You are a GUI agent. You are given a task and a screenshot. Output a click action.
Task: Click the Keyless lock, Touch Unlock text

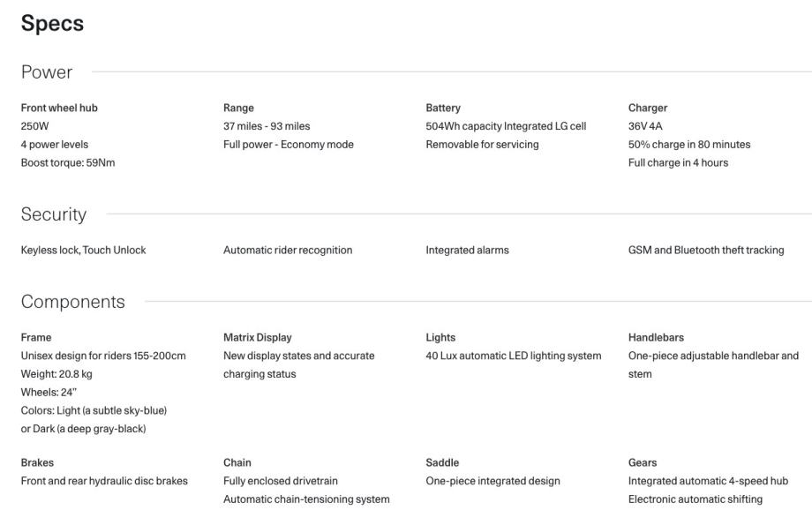coord(83,250)
